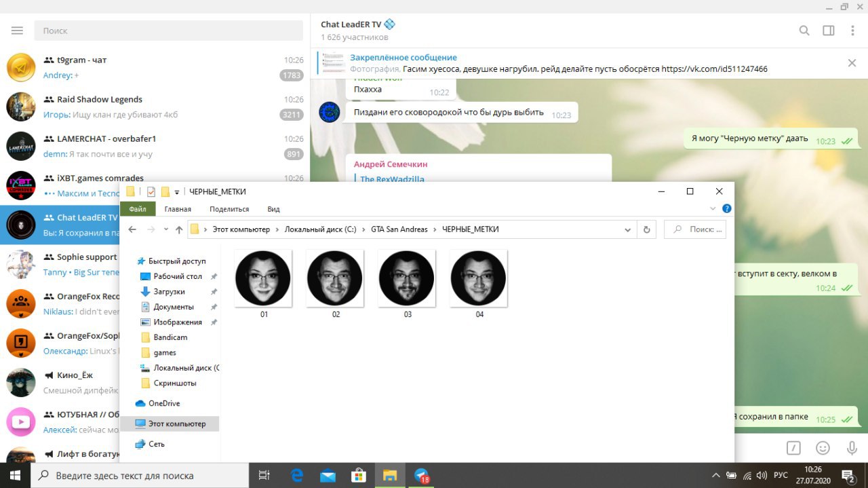
Task: Click the Windows taskbar search box
Action: coord(140,475)
